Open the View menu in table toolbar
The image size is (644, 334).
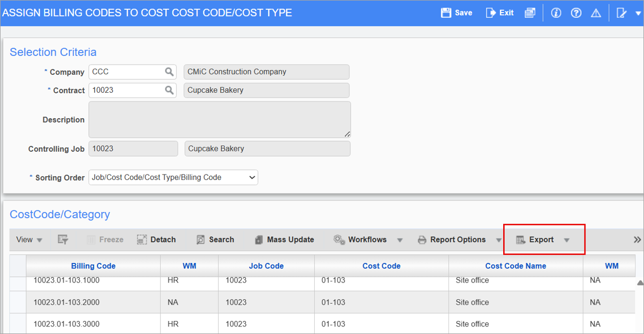[29, 240]
